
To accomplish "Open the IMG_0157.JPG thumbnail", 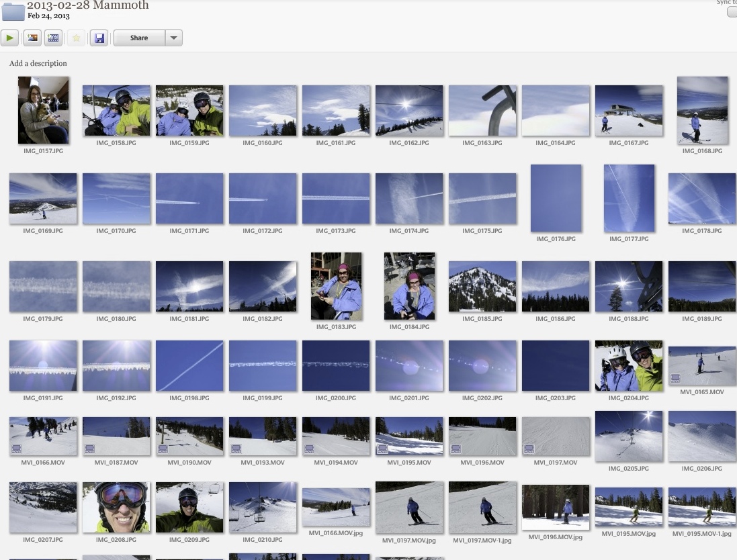I will coord(43,109).
